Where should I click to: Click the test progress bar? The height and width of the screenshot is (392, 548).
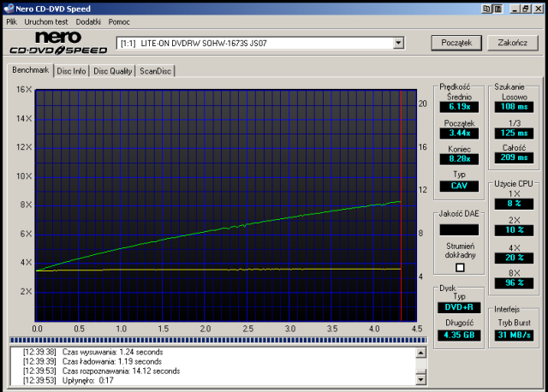(x=218, y=340)
